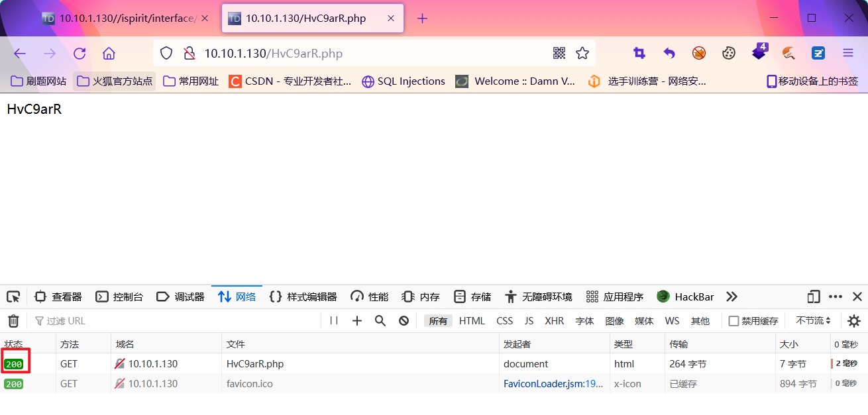Open the SQL Injections bookmark
This screenshot has width=868, height=415.
pyautogui.click(x=404, y=81)
